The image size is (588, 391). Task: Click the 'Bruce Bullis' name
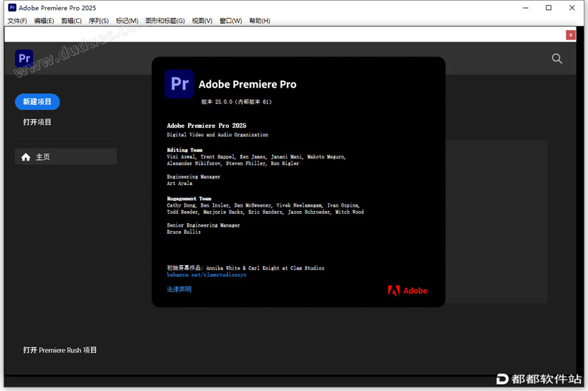pyautogui.click(x=184, y=232)
